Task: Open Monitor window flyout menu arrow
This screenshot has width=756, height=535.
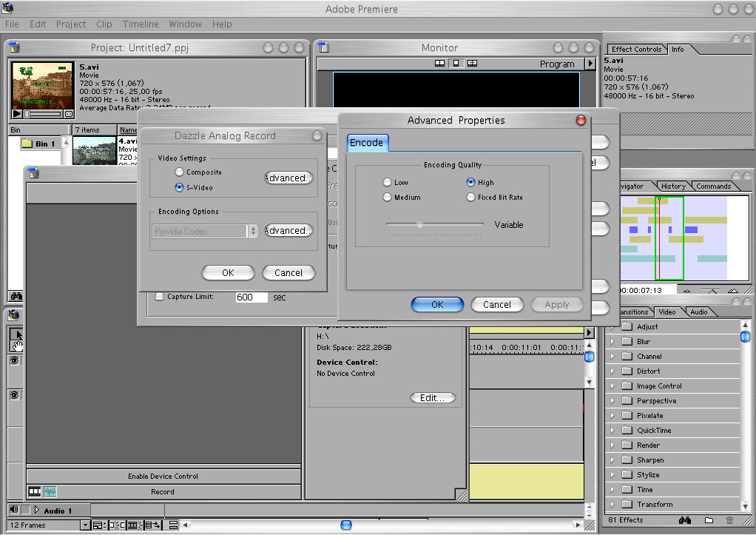Action: [x=590, y=63]
